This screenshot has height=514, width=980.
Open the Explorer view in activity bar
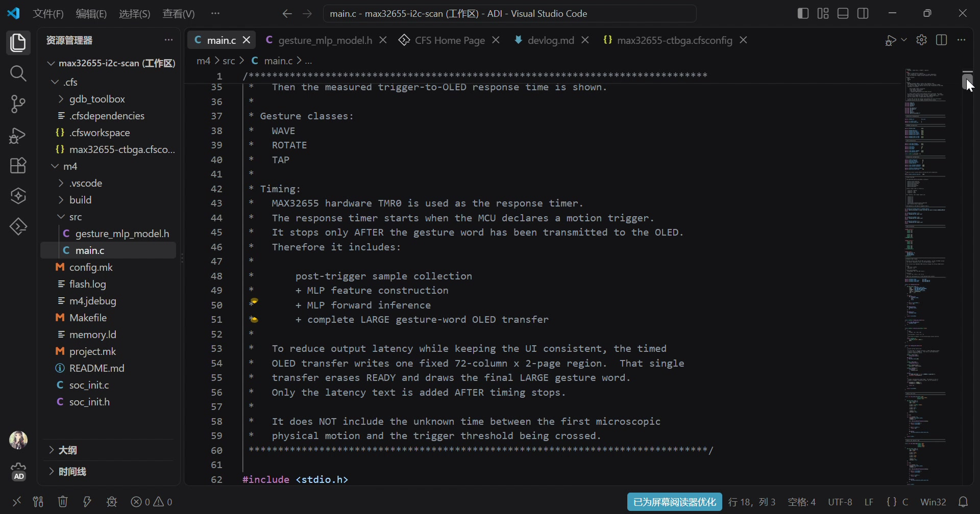[x=18, y=42]
